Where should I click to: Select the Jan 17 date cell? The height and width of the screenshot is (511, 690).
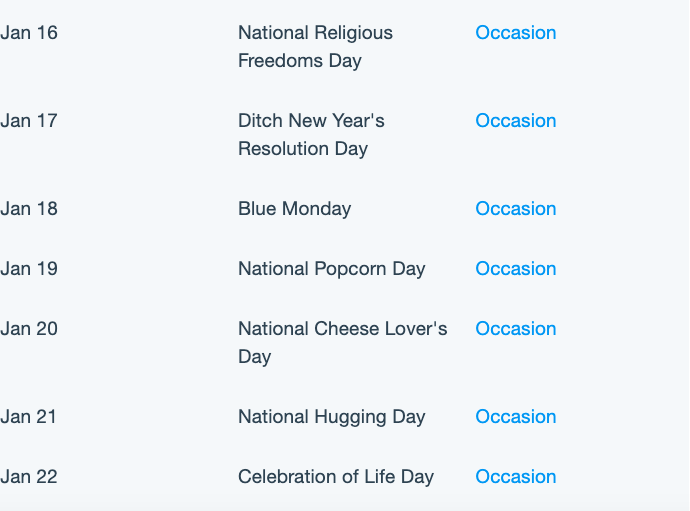[29, 121]
